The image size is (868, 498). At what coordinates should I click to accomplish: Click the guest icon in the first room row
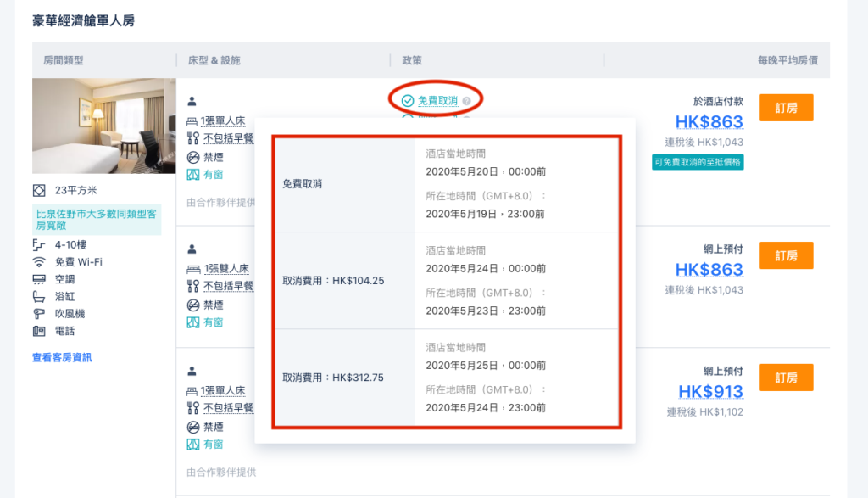click(192, 101)
